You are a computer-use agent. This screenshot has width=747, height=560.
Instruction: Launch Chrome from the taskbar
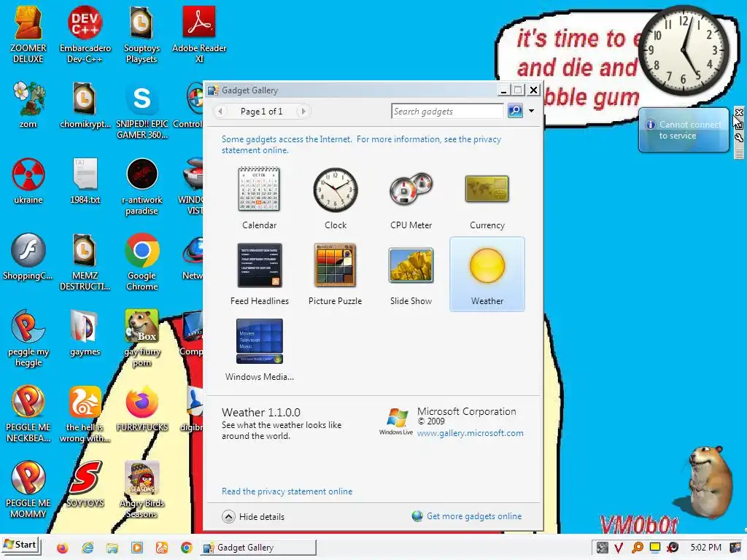187,548
